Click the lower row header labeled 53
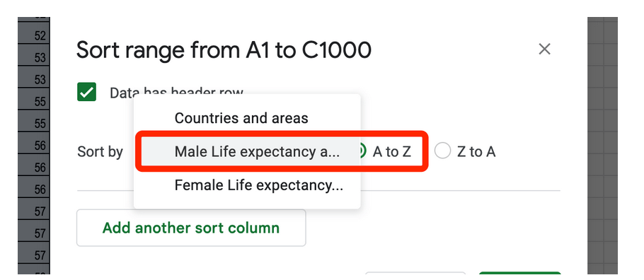644x280 pixels. tap(33, 80)
